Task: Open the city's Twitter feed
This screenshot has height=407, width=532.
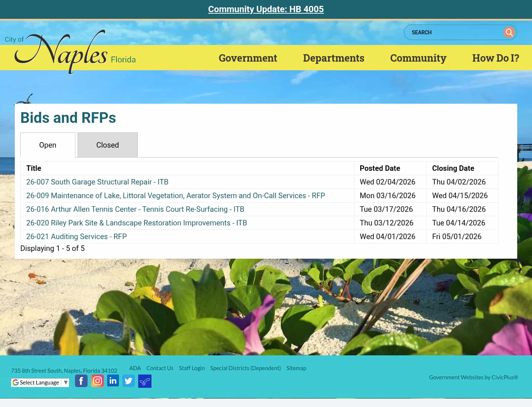Action: [129, 380]
